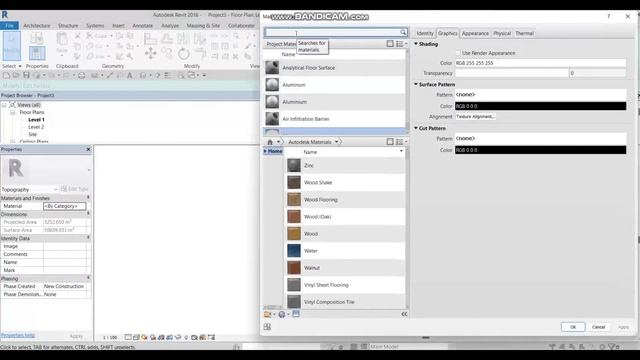
Task: Collapse the Cut Pattern section
Action: [x=416, y=128]
